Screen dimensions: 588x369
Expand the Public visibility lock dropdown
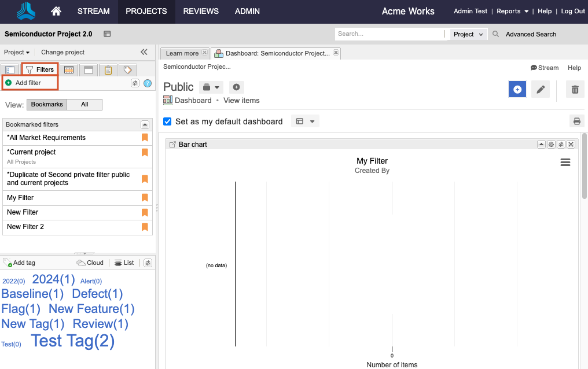pos(211,87)
